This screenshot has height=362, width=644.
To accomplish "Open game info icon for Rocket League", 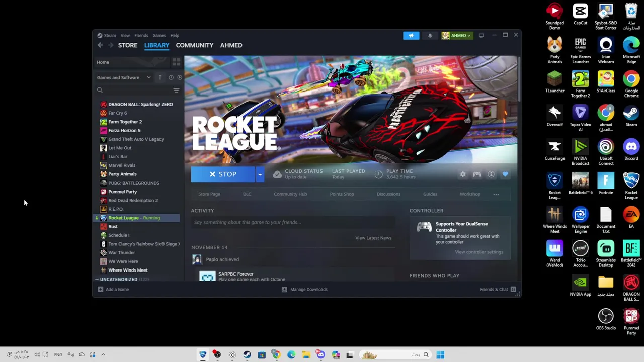I will [491, 174].
